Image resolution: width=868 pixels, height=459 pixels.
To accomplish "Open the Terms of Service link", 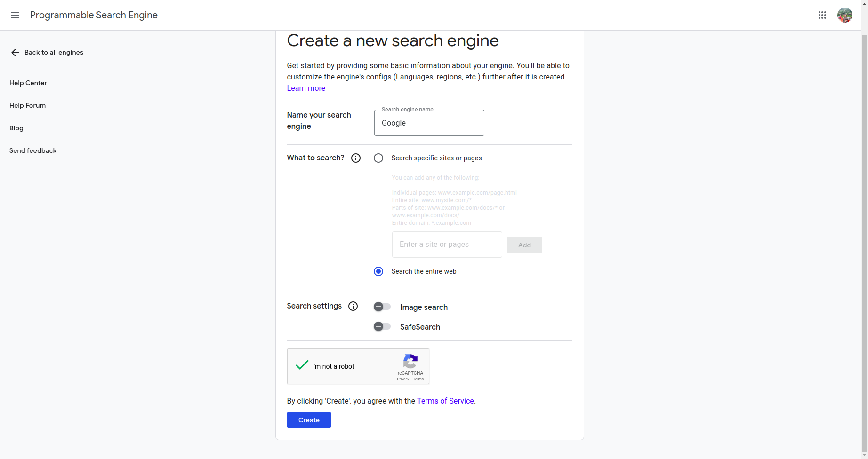I will point(445,401).
